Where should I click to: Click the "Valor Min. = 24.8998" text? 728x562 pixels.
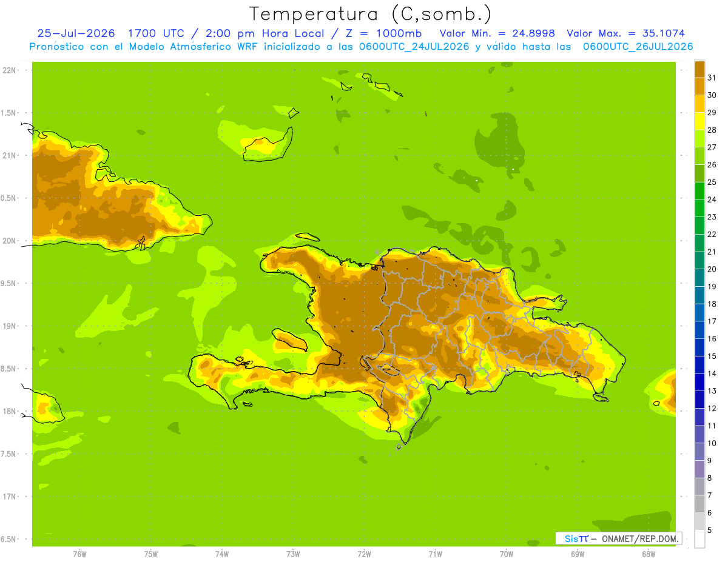coord(497,33)
